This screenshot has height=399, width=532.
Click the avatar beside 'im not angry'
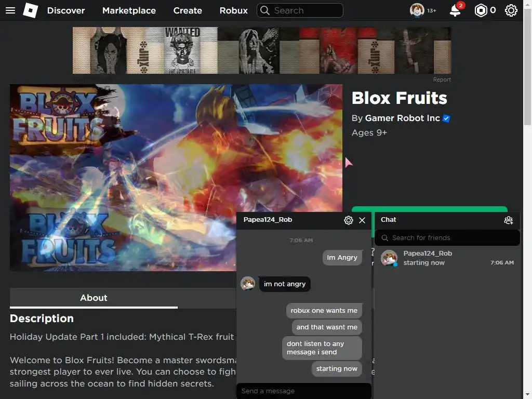[x=248, y=283]
